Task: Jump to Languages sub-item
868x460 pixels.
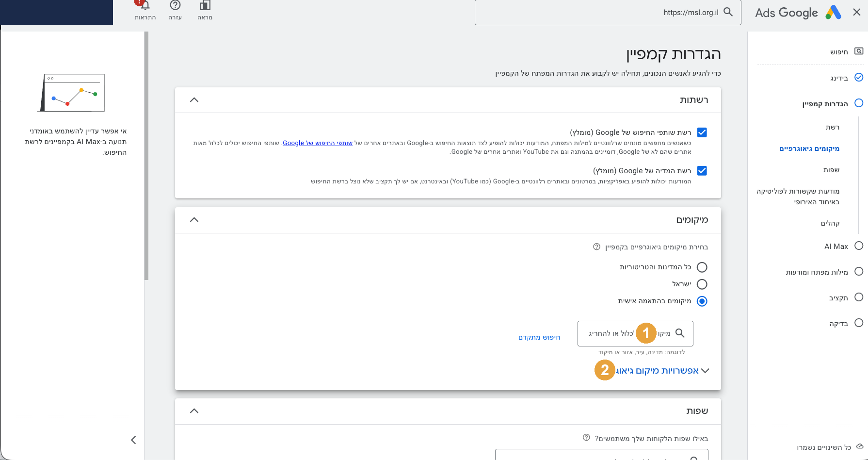Action: pos(831,170)
